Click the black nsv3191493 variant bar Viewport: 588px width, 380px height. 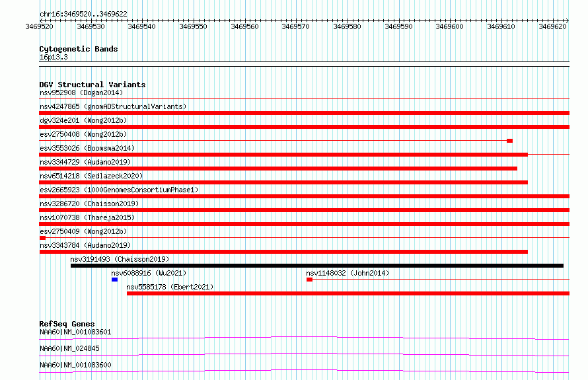(x=317, y=266)
